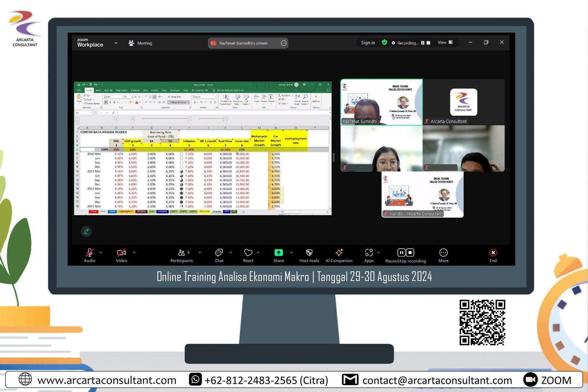Unmute the Audio microphone
This screenshot has height=392, width=588.
click(90, 253)
